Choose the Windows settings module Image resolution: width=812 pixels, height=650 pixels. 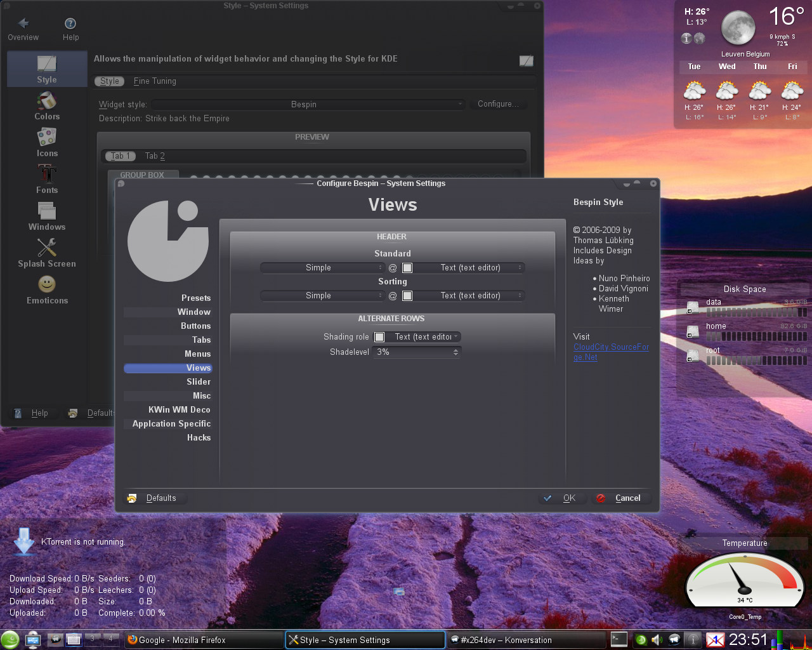point(47,216)
